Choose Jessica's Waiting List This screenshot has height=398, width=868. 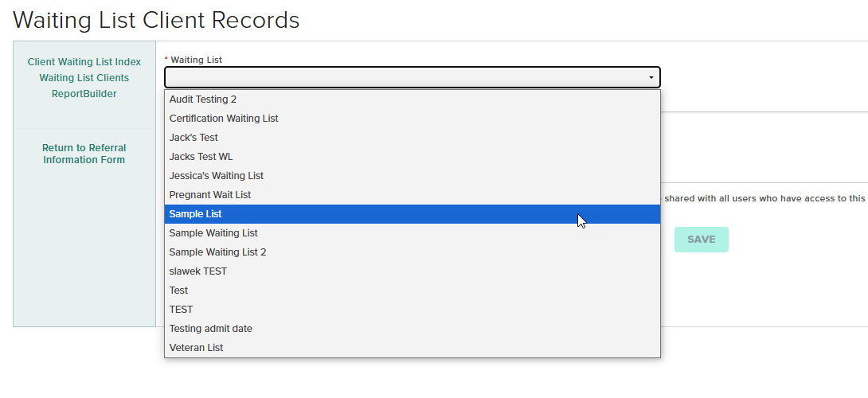click(217, 176)
